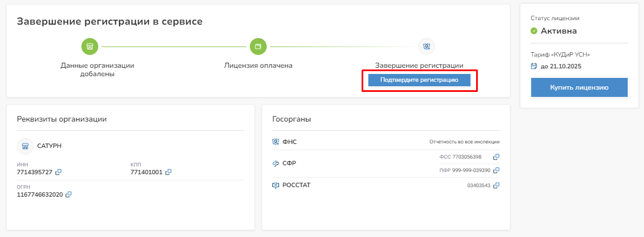Screen dimensions: 644x237
Task: Select the 'Данные организации добавлены' step icon
Action: click(89, 46)
